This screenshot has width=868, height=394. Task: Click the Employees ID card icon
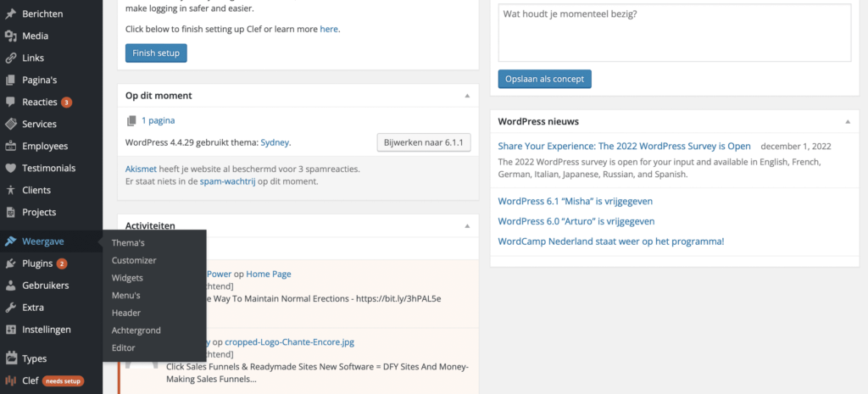tap(10, 147)
